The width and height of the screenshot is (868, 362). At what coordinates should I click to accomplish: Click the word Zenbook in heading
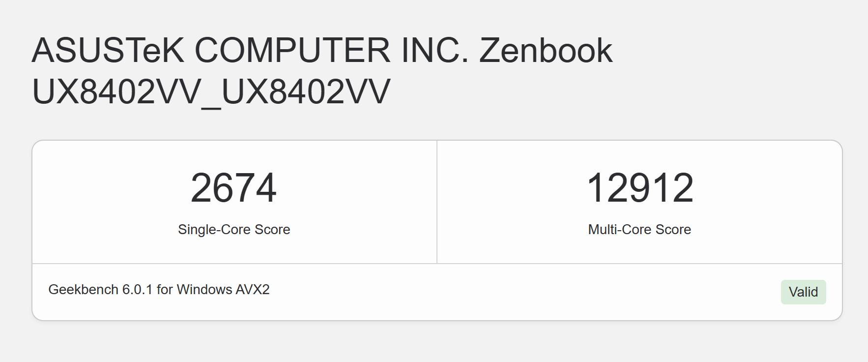(x=546, y=50)
